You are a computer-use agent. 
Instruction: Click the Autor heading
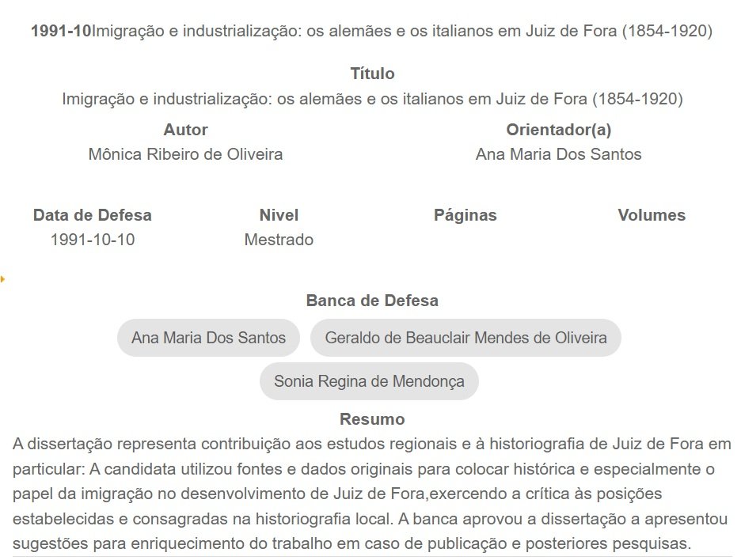(x=185, y=130)
